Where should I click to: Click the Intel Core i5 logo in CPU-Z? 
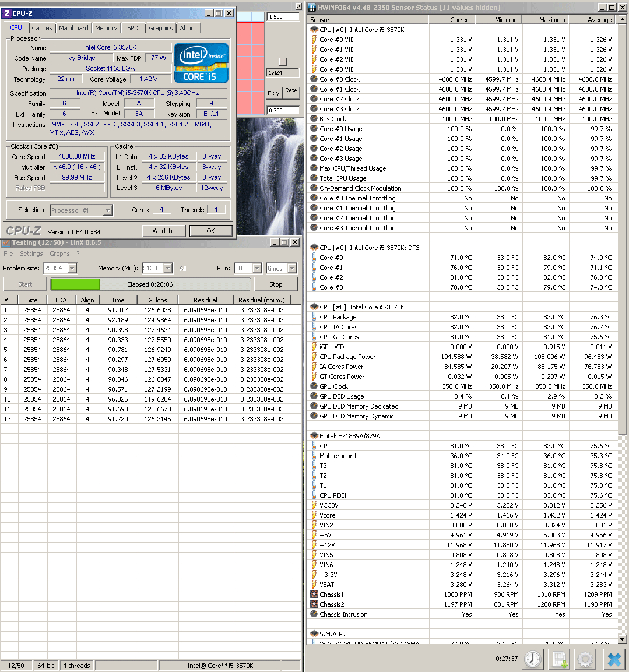pyautogui.click(x=201, y=62)
